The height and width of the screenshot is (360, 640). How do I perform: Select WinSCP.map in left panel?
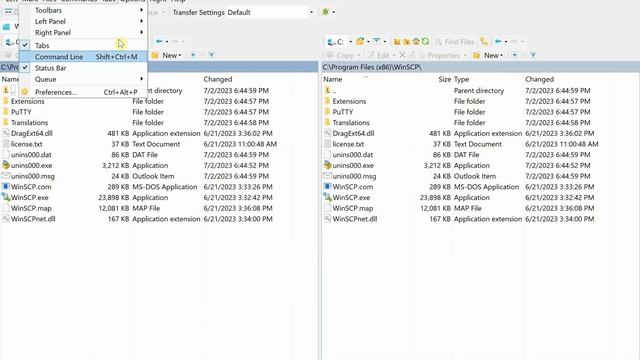(x=31, y=208)
